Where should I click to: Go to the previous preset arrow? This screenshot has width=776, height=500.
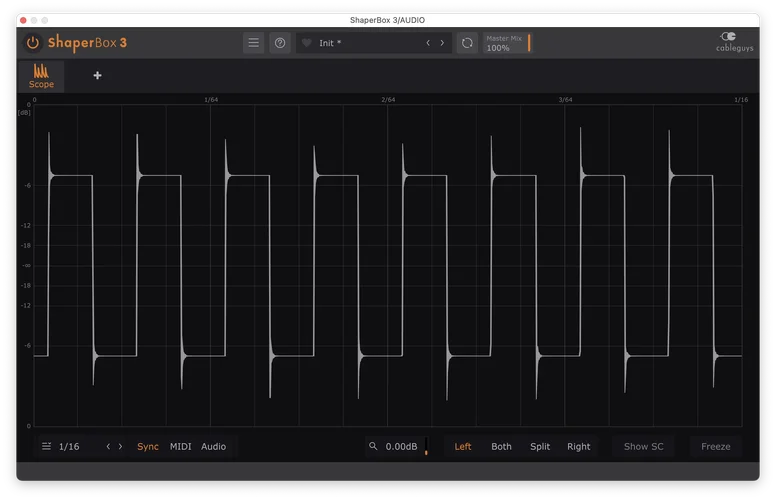click(429, 43)
